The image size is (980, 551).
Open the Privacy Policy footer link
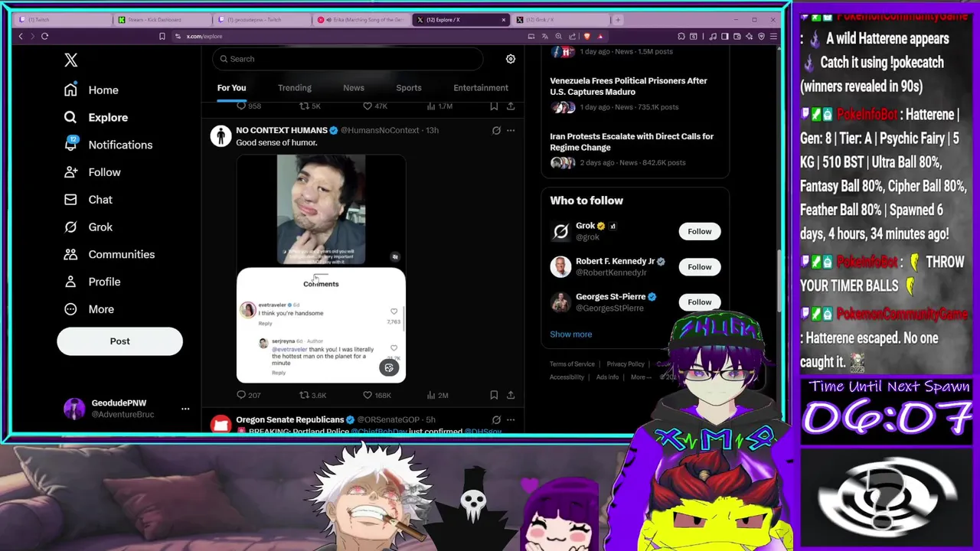tap(626, 364)
